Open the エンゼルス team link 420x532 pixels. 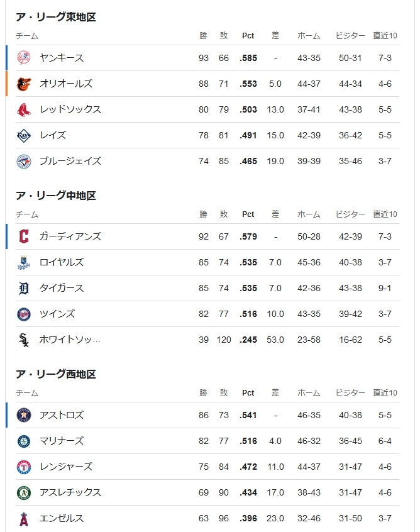[62, 518]
